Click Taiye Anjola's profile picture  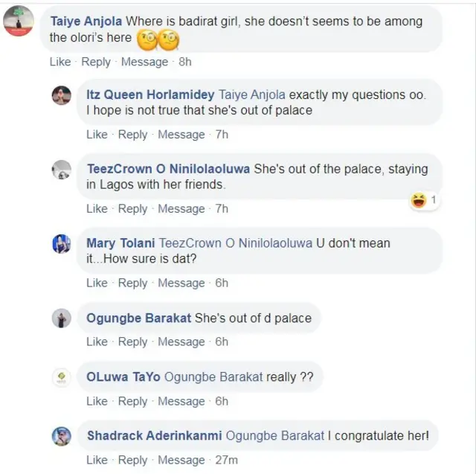[x=19, y=21]
